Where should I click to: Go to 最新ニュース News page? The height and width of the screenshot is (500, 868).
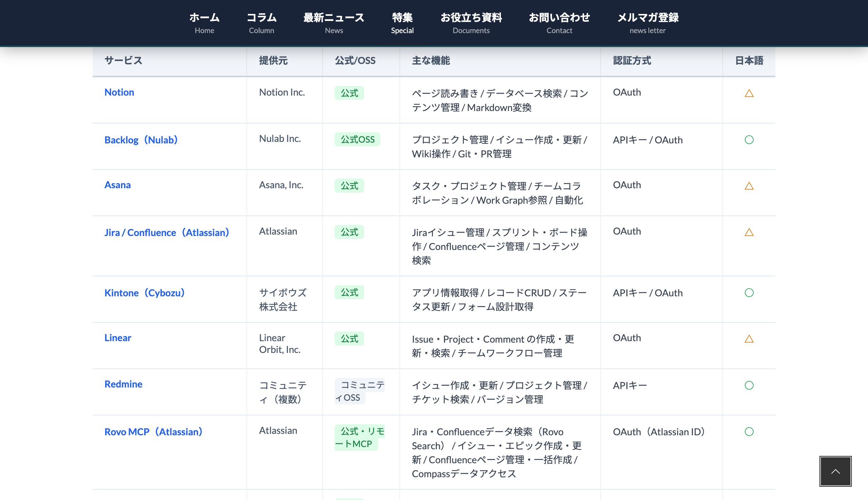(334, 23)
